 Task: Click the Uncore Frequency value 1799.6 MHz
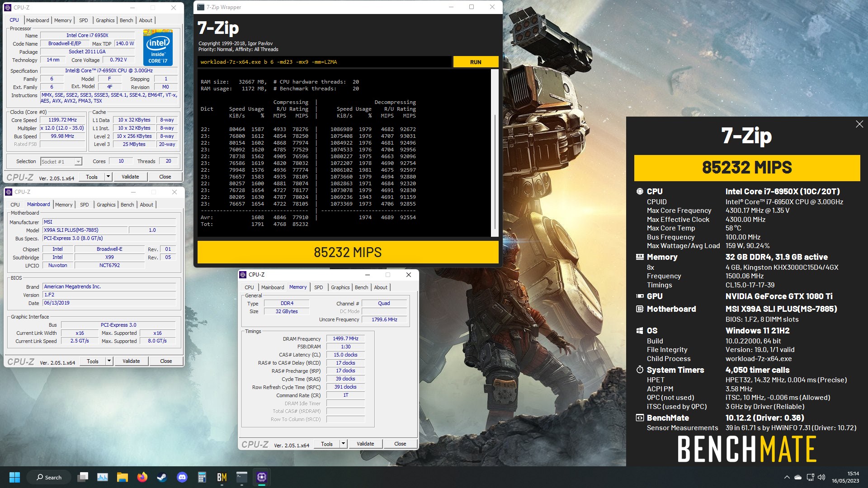[384, 319]
